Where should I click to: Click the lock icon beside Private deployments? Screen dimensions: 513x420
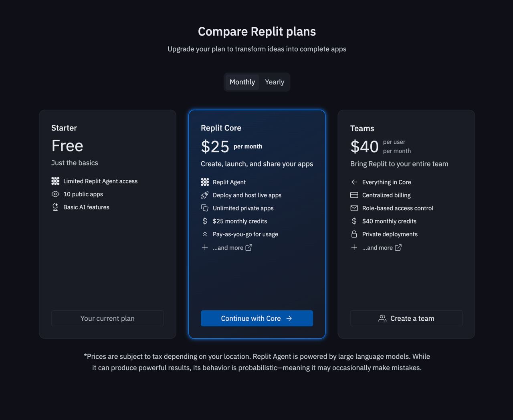click(354, 234)
